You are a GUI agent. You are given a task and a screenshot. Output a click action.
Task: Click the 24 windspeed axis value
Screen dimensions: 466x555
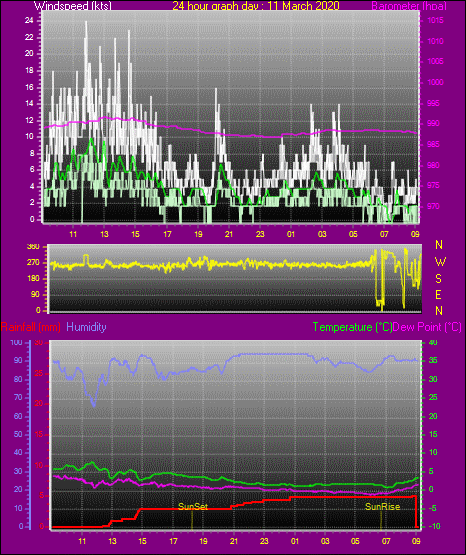(29, 21)
